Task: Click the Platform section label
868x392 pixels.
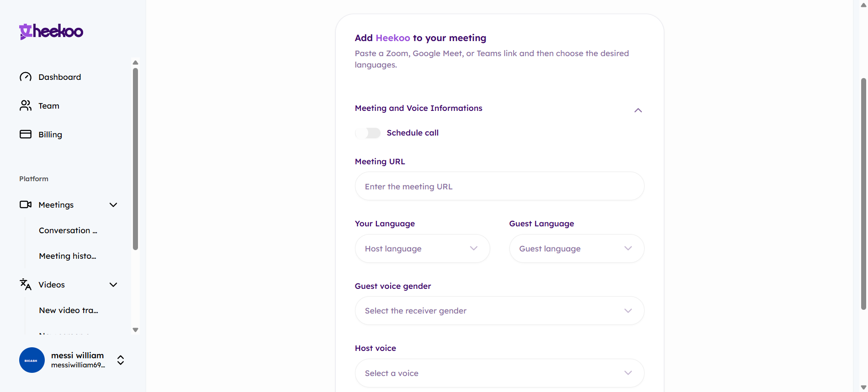Action: 34,179
